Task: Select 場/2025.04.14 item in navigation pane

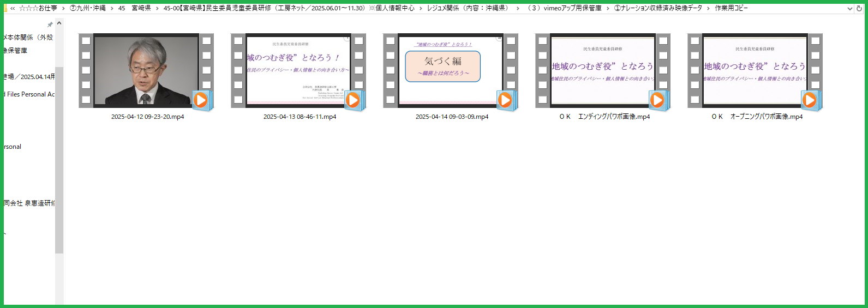Action: [29, 76]
